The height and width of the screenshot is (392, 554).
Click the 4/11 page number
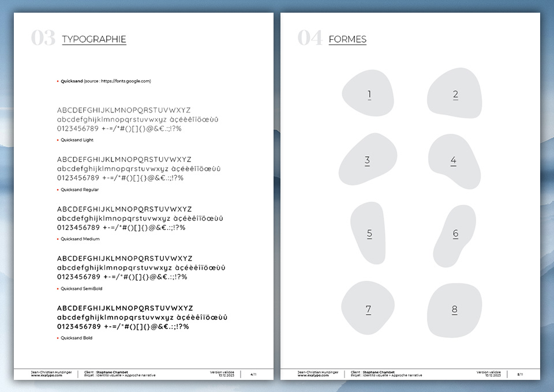tap(253, 374)
